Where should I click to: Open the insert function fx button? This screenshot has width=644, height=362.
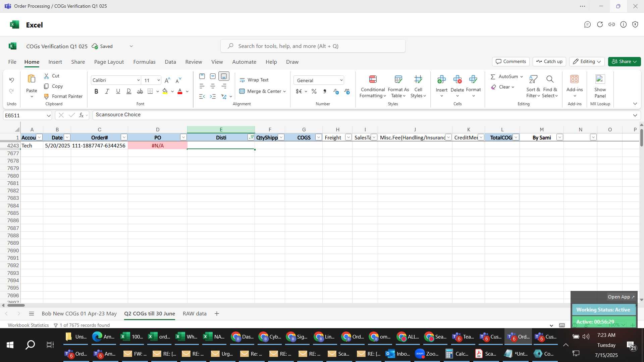(81, 115)
